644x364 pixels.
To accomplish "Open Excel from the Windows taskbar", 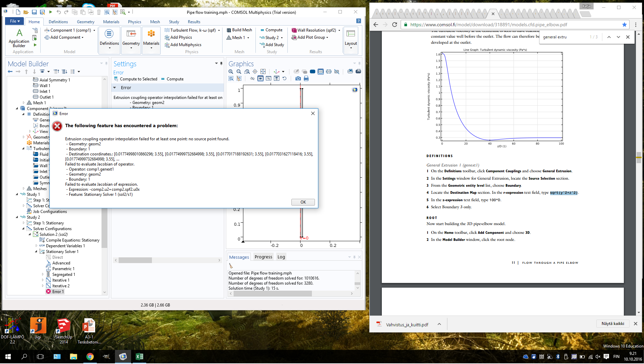I will 139,357.
